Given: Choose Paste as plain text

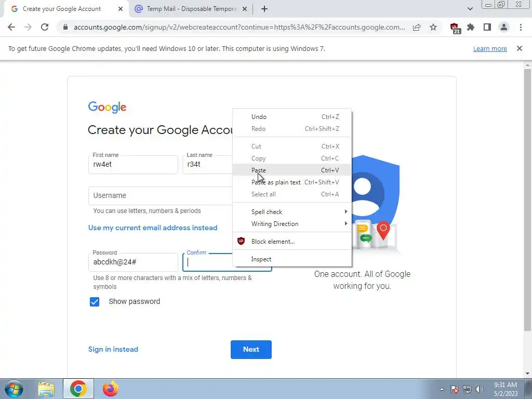Looking at the screenshot, I should pos(292,182).
